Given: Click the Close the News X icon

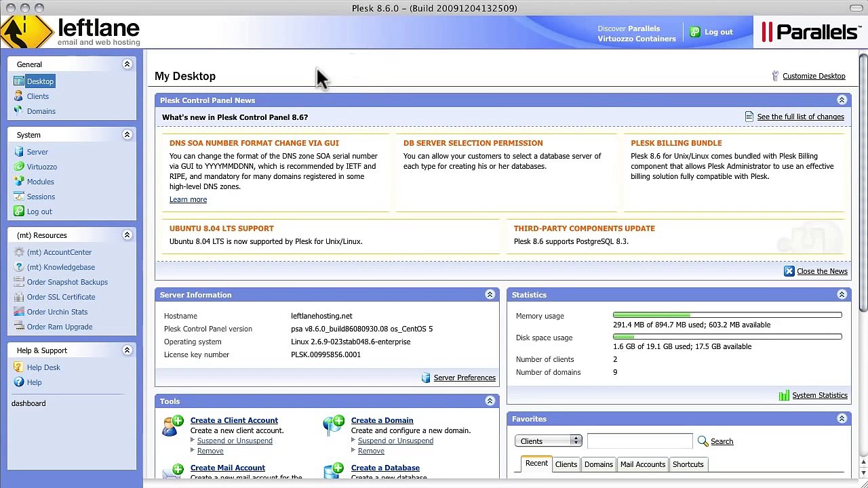Looking at the screenshot, I should pyautogui.click(x=789, y=271).
